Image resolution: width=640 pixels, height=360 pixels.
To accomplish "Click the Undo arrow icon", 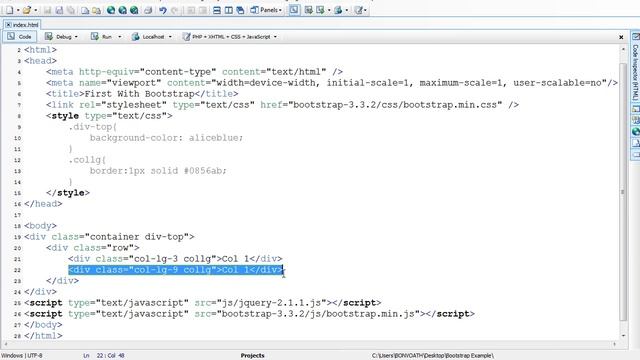I will point(163,10).
